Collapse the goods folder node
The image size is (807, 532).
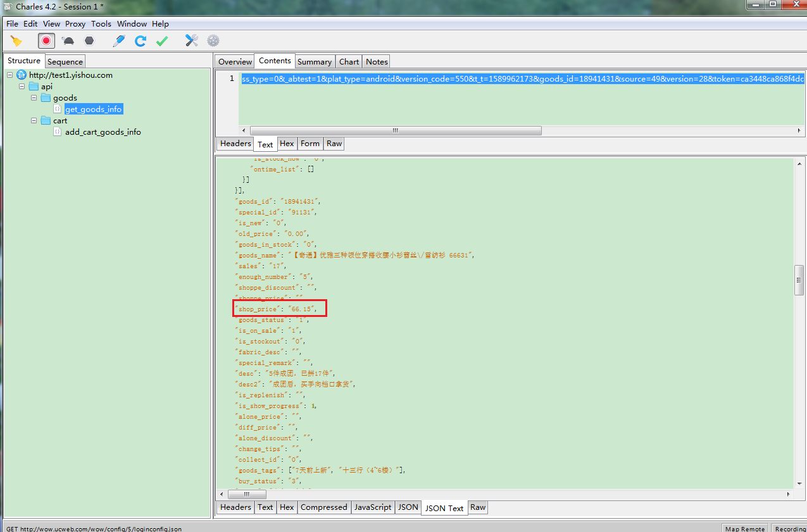pyautogui.click(x=34, y=98)
